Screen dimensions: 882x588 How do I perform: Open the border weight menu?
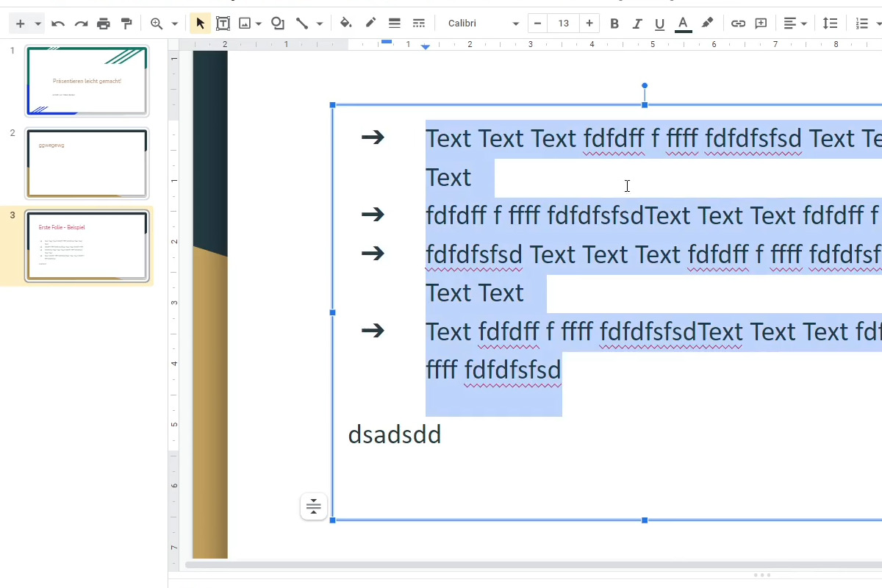(x=395, y=24)
